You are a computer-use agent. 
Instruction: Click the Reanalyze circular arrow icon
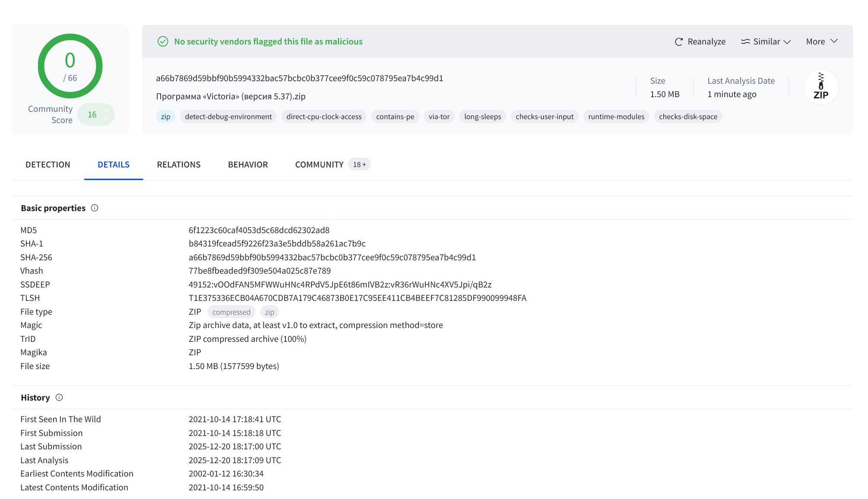tap(678, 42)
